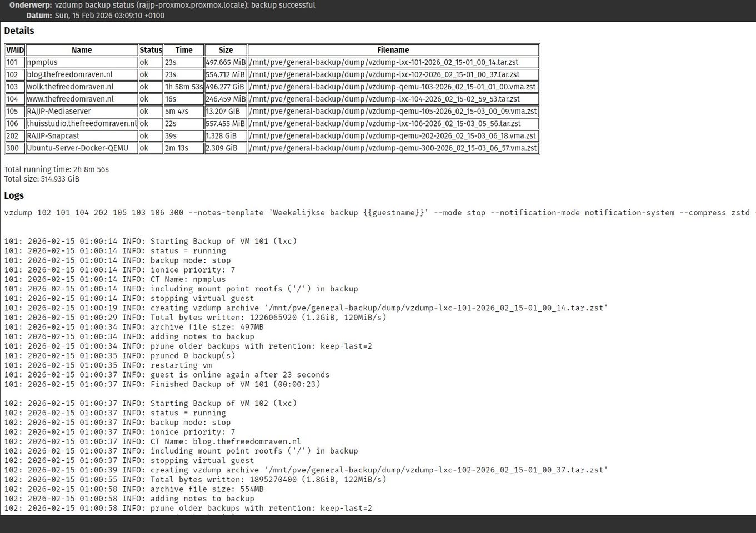Click the filename for vzdump-qemu-103 archive
Image resolution: width=756 pixels, height=533 pixels.
(393, 87)
